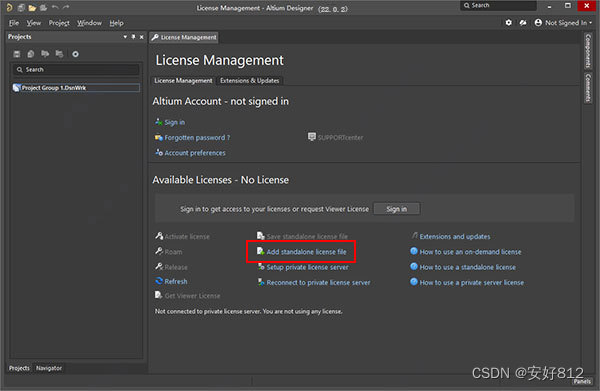Click the redo arrow in title bar

point(66,7)
